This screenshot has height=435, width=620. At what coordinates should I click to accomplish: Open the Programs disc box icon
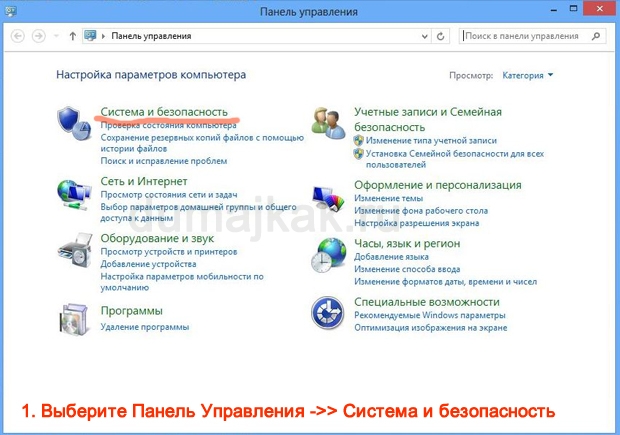coord(74,320)
